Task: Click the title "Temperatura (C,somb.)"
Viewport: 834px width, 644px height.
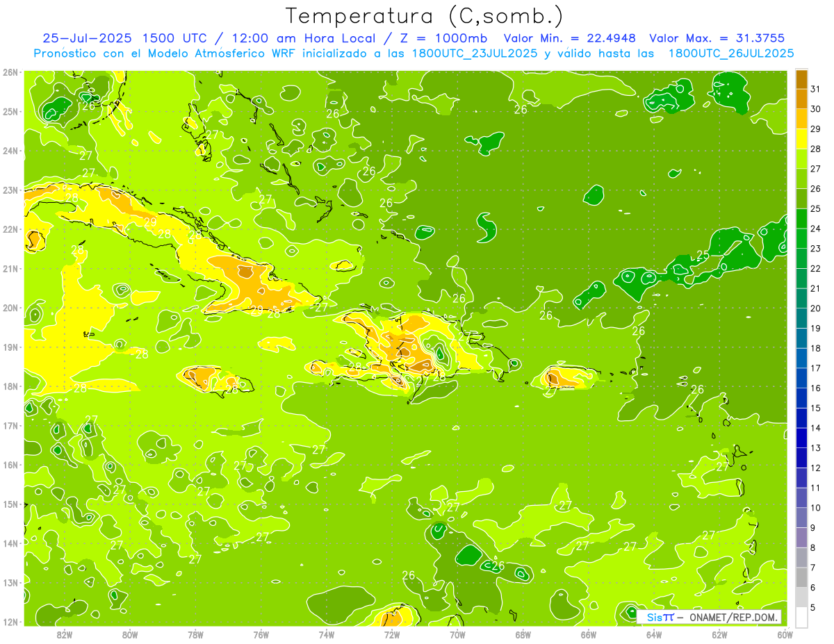Action: 425,16
